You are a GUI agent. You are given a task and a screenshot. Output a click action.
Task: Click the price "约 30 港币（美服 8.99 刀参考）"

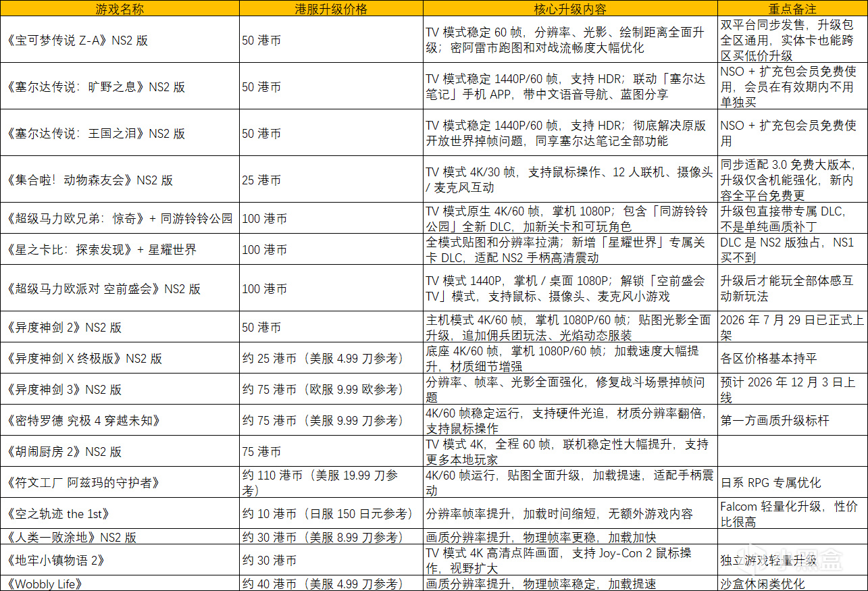[x=332, y=537]
